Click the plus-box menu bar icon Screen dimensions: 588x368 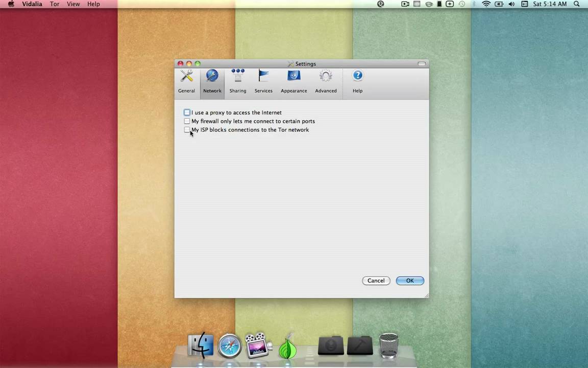coord(450,4)
